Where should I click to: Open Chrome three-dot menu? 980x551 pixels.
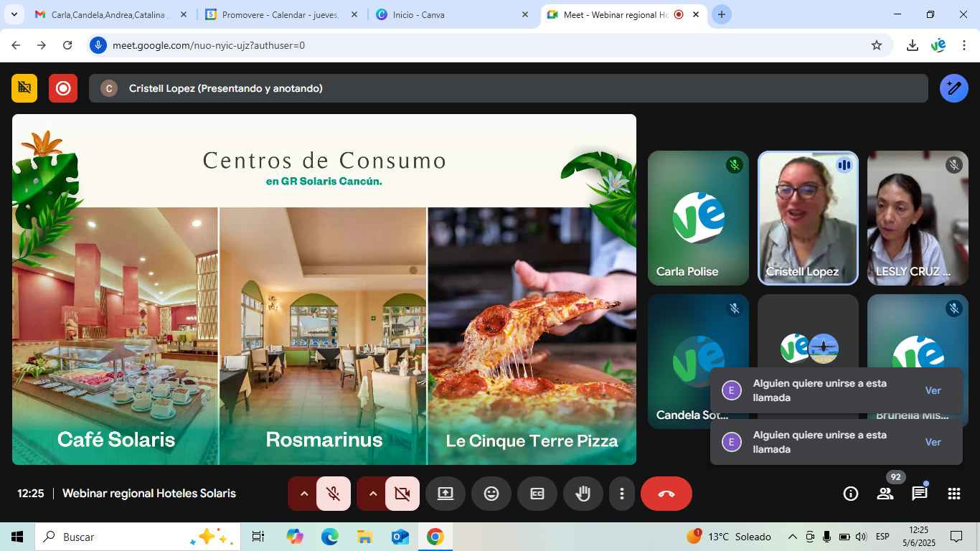pos(964,45)
